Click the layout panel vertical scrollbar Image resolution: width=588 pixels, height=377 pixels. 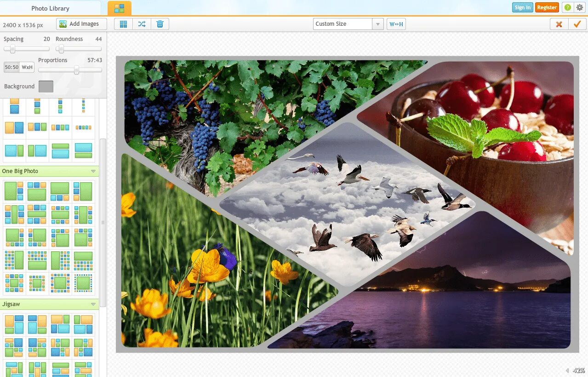pyautogui.click(x=103, y=222)
